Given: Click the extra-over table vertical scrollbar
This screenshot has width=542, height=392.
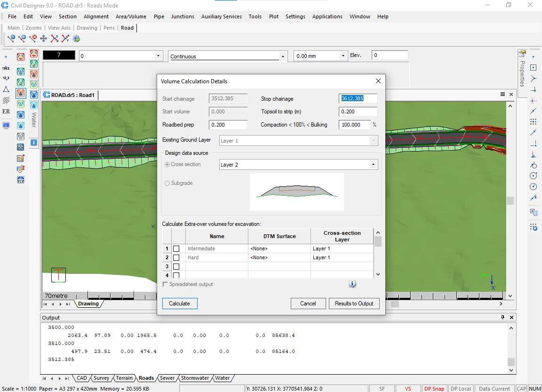Looking at the screenshot, I should (x=378, y=253).
